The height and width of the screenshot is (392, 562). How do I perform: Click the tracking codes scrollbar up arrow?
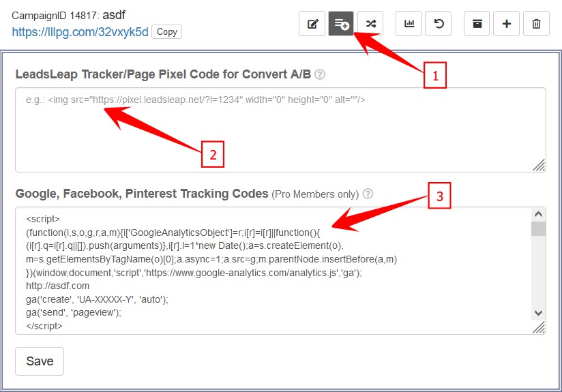tap(538, 214)
